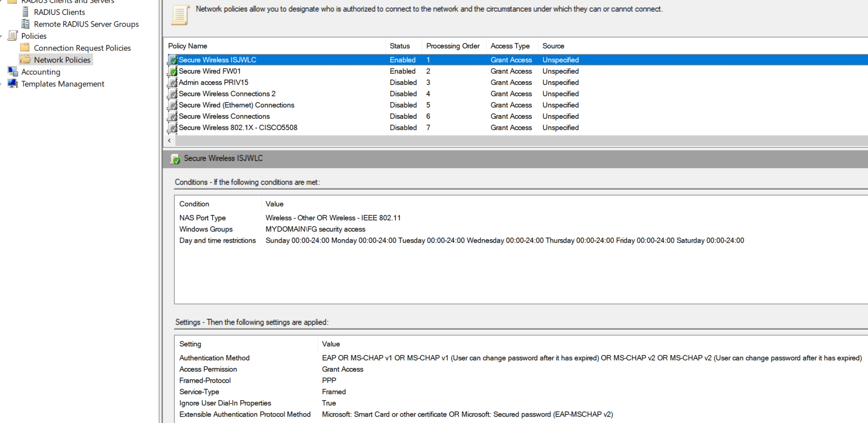Click the Framed value of Service-Type

(x=334, y=392)
